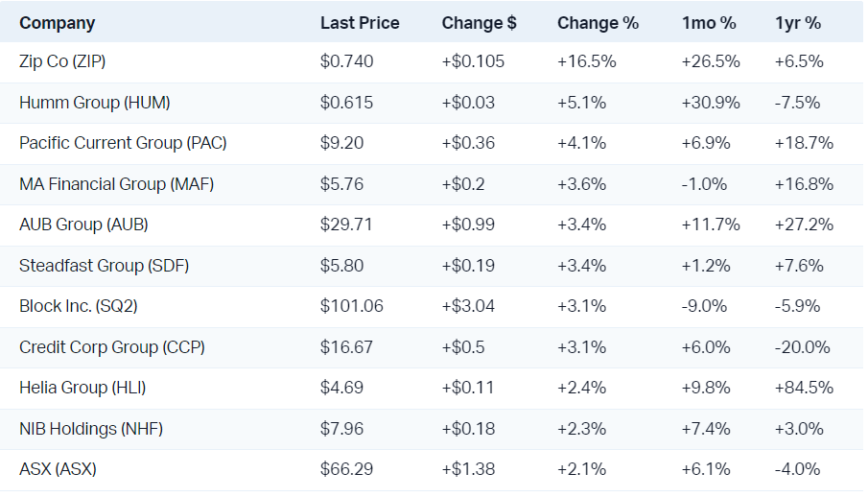
Task: Sort by Last Price column header
Action: [x=360, y=23]
